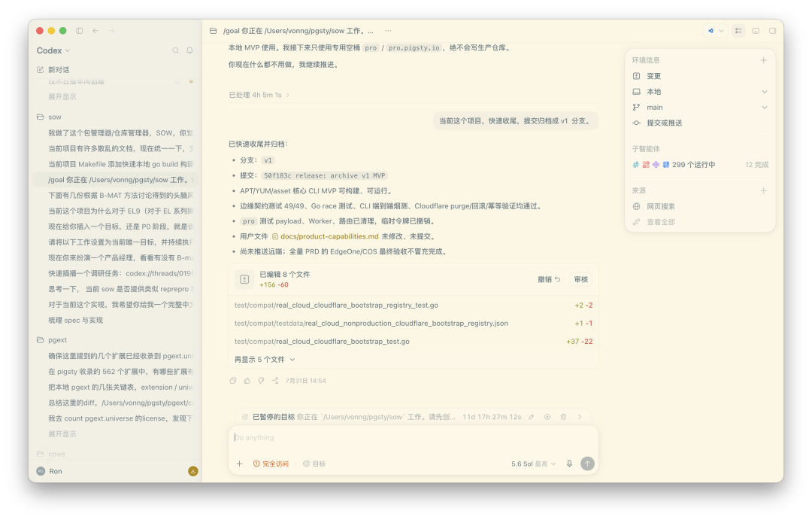Start a new chat with 新对话
The image size is (812, 520).
(x=53, y=69)
